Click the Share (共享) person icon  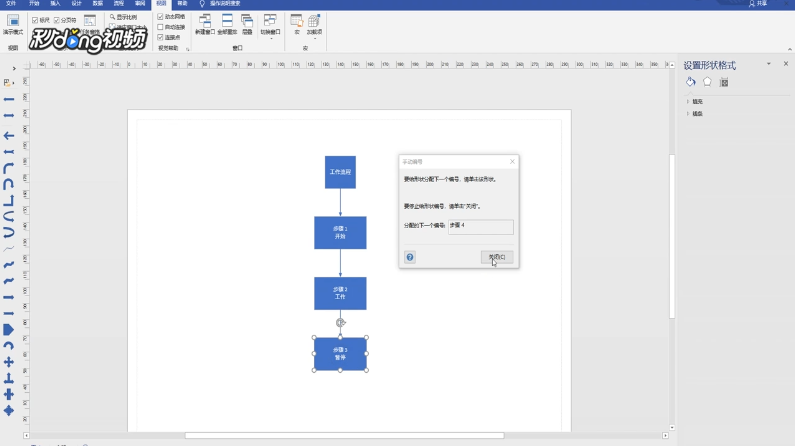[752, 4]
